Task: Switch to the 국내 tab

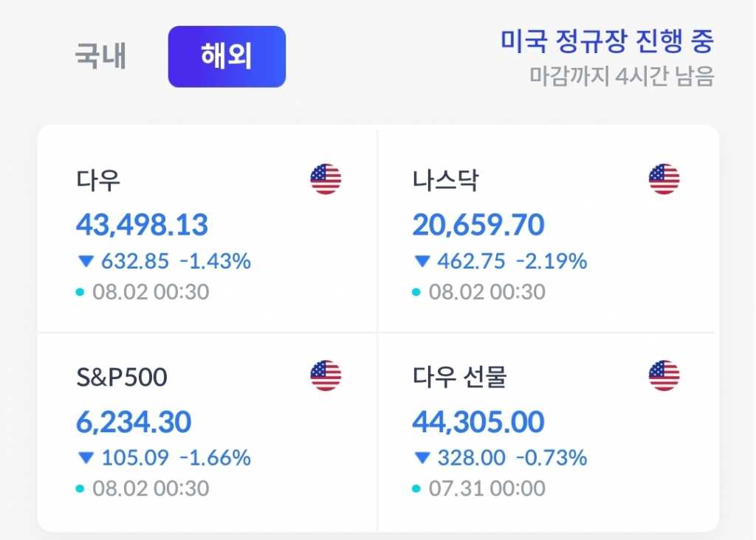Action: 100,57
